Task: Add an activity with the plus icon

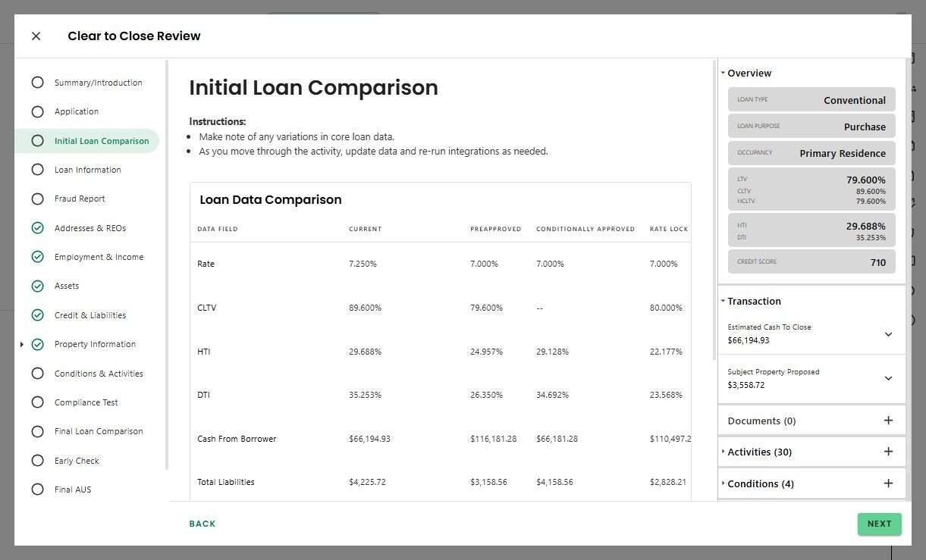Action: coord(888,452)
